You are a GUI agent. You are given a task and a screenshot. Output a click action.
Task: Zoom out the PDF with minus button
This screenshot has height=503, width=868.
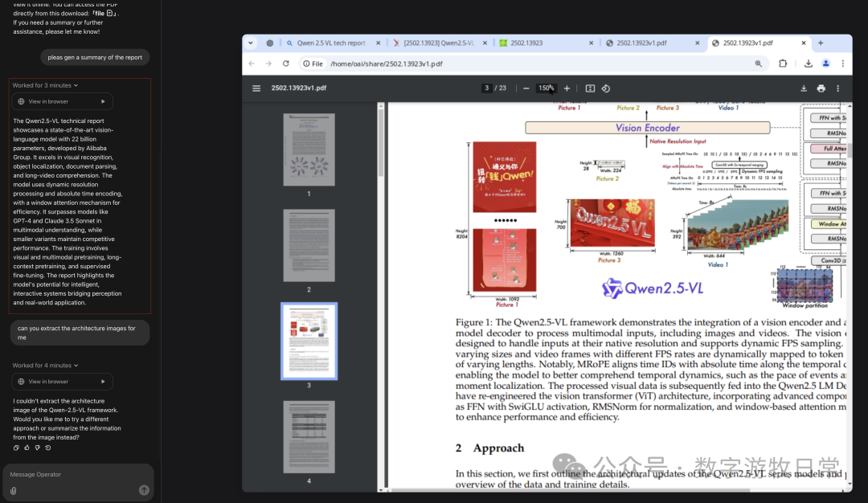pyautogui.click(x=526, y=88)
